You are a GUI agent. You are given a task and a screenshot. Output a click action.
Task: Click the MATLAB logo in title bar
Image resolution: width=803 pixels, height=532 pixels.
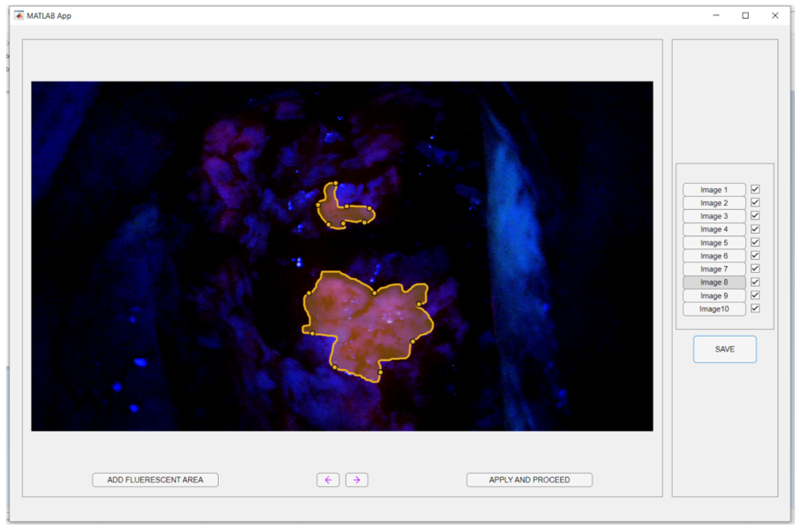[19, 16]
